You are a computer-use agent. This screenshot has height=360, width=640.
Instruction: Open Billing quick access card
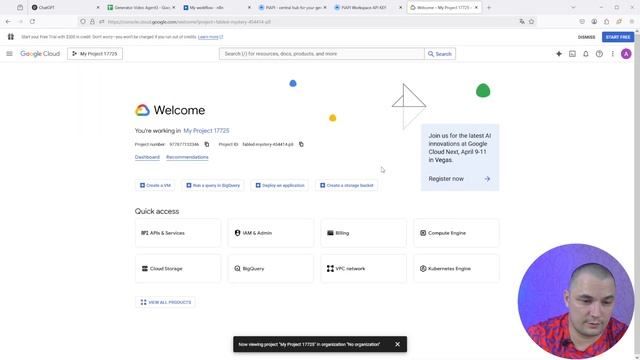tap(363, 233)
